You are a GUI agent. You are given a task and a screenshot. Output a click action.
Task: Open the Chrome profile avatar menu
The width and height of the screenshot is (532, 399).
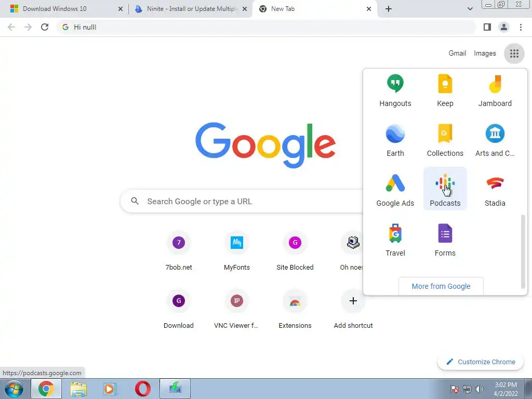[x=503, y=27]
